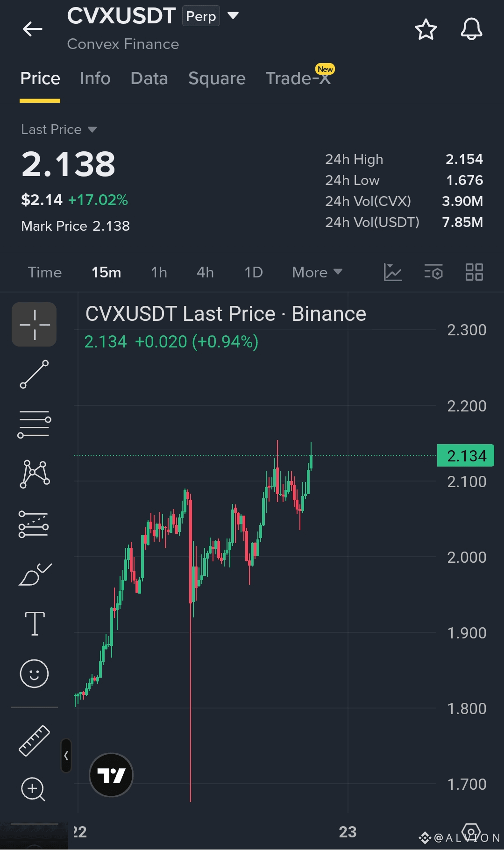Select the 1h timeframe
504x850 pixels.
pyautogui.click(x=159, y=272)
